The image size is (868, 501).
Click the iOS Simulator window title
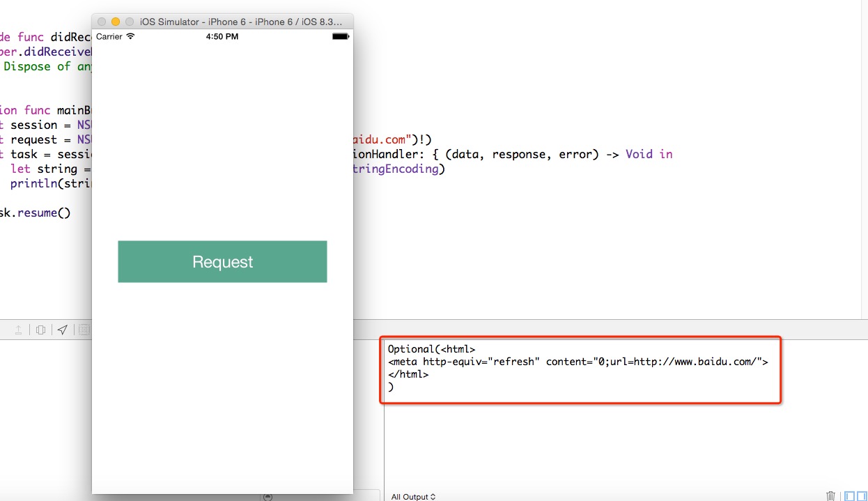(x=242, y=22)
